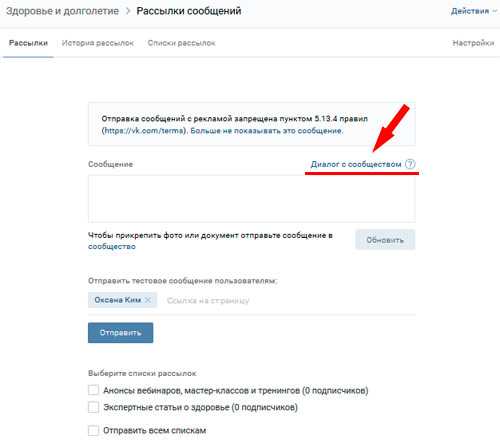Viewport: 500px width, 443px height.
Task: Focus the Сообщение text area
Action: 252,199
